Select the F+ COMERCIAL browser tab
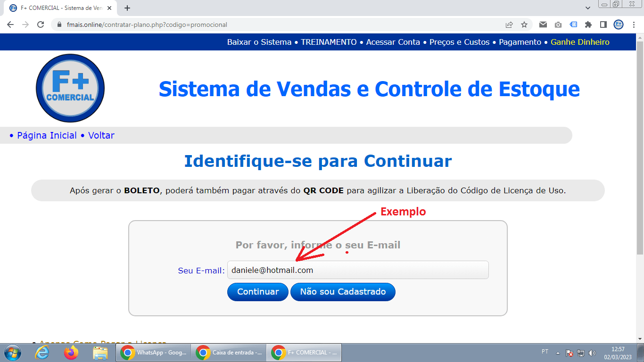 (60, 8)
